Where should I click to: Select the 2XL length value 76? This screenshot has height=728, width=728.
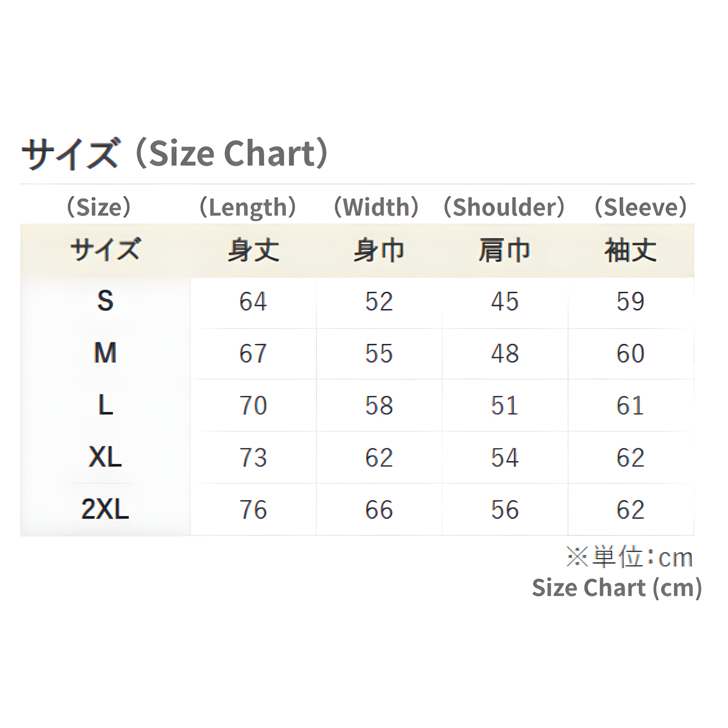point(253,510)
